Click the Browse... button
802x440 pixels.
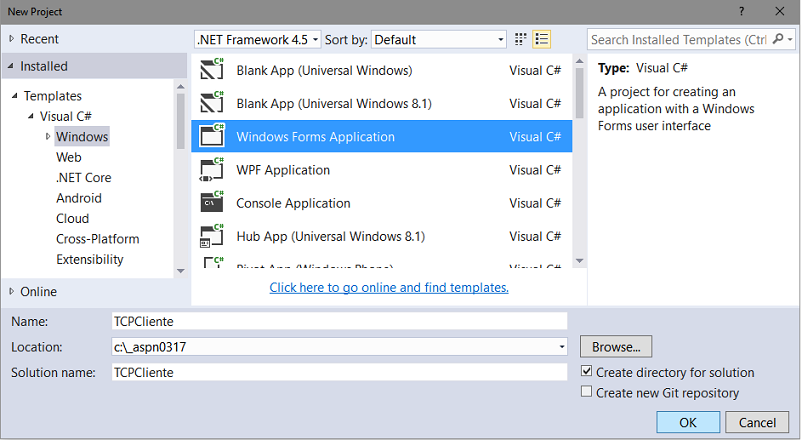[x=616, y=347]
